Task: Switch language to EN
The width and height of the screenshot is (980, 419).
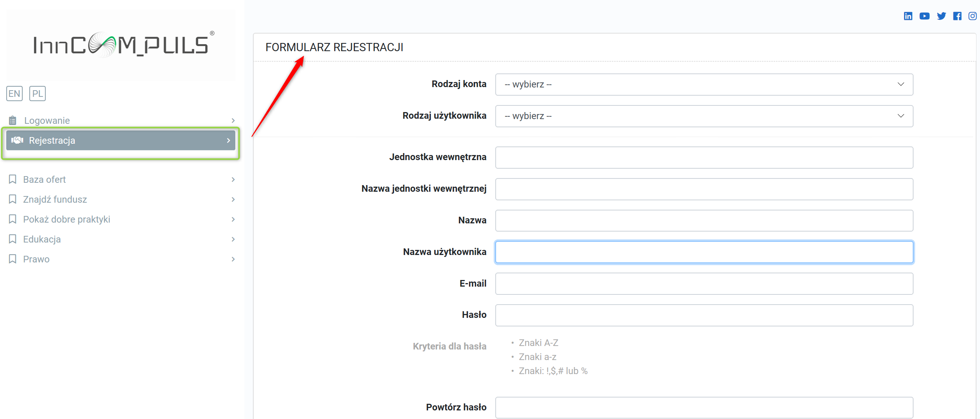Action: coord(14,94)
